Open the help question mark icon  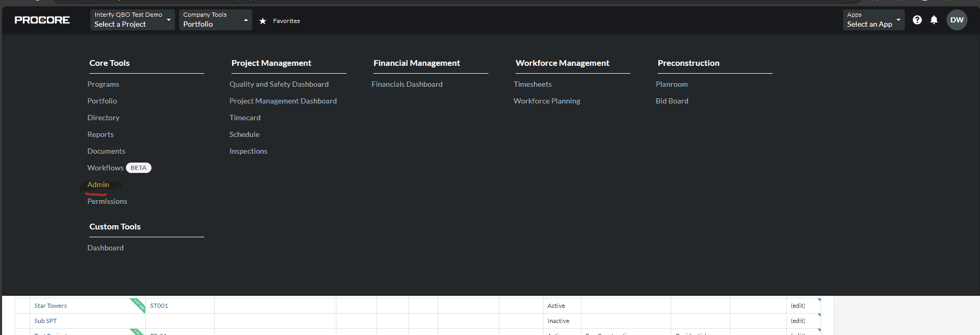point(917,20)
